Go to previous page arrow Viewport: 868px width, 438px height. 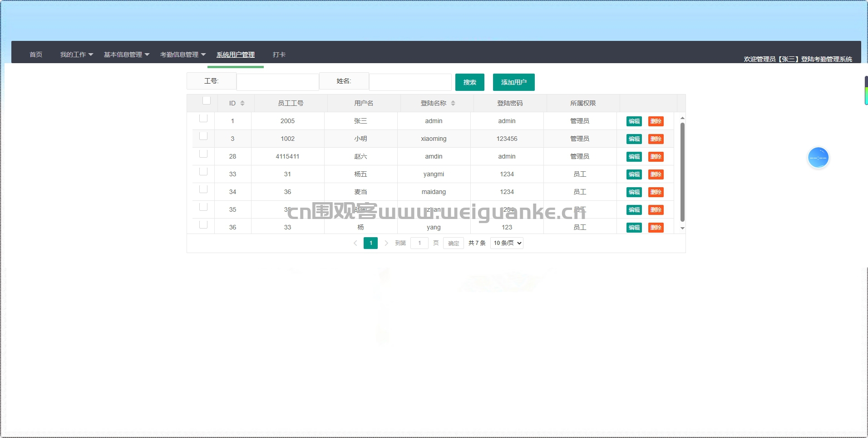pyautogui.click(x=355, y=243)
